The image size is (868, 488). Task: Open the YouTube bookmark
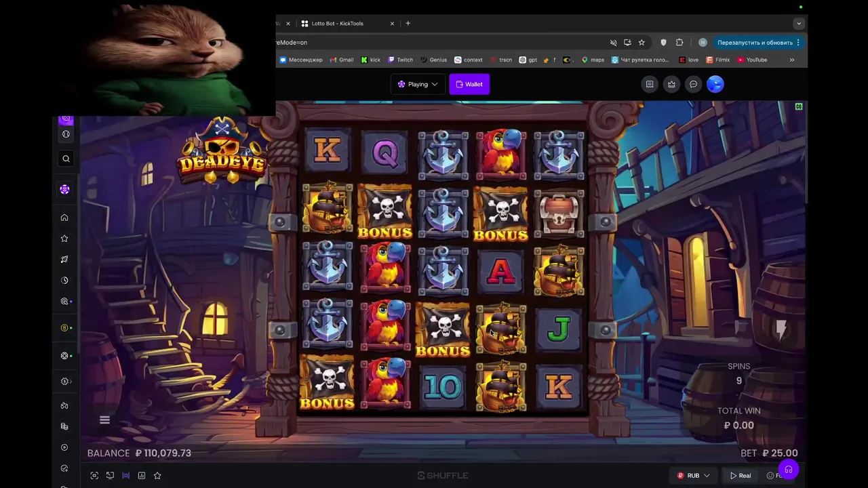752,60
